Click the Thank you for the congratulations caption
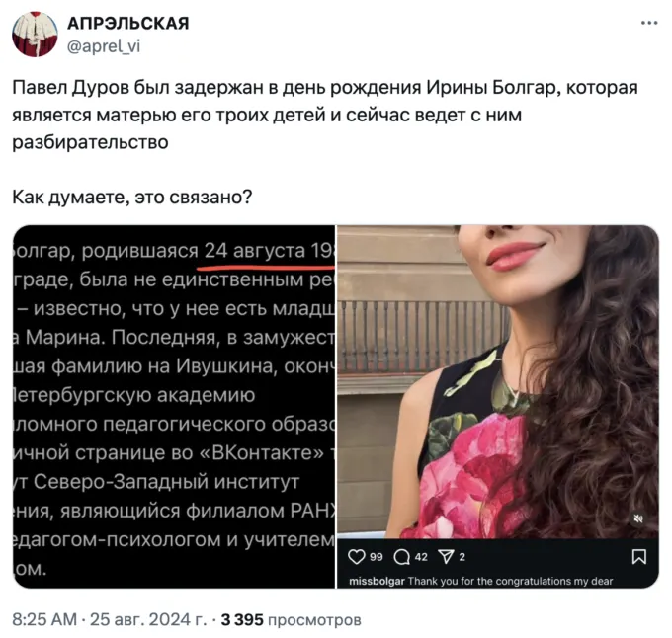The width and height of the screenshot is (672, 638). click(x=510, y=581)
